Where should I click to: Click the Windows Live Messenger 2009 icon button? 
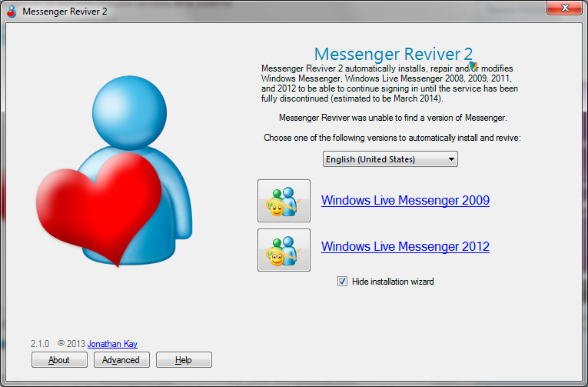[284, 201]
